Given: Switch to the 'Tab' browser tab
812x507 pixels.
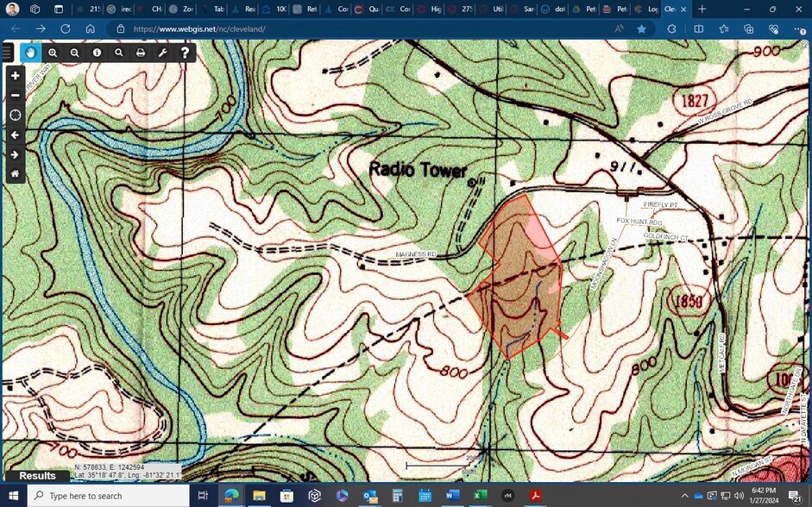Looking at the screenshot, I should click(x=213, y=9).
